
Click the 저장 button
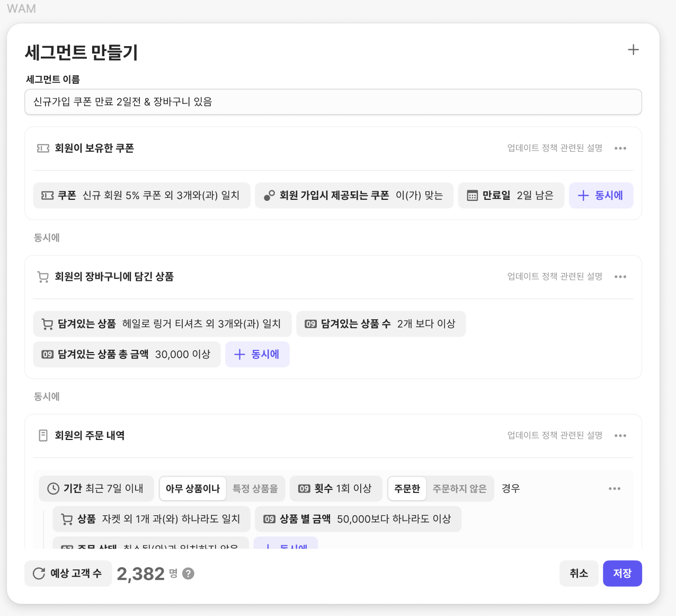(x=622, y=574)
